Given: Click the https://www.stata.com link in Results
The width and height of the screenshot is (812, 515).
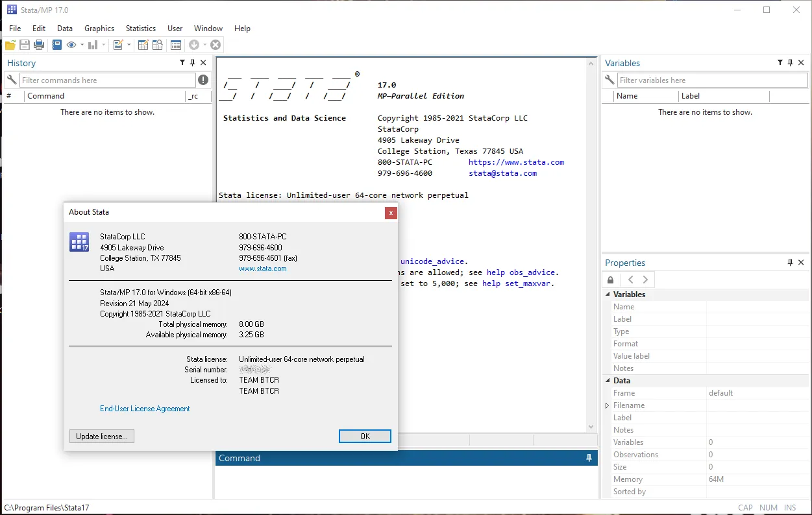Looking at the screenshot, I should tap(517, 162).
